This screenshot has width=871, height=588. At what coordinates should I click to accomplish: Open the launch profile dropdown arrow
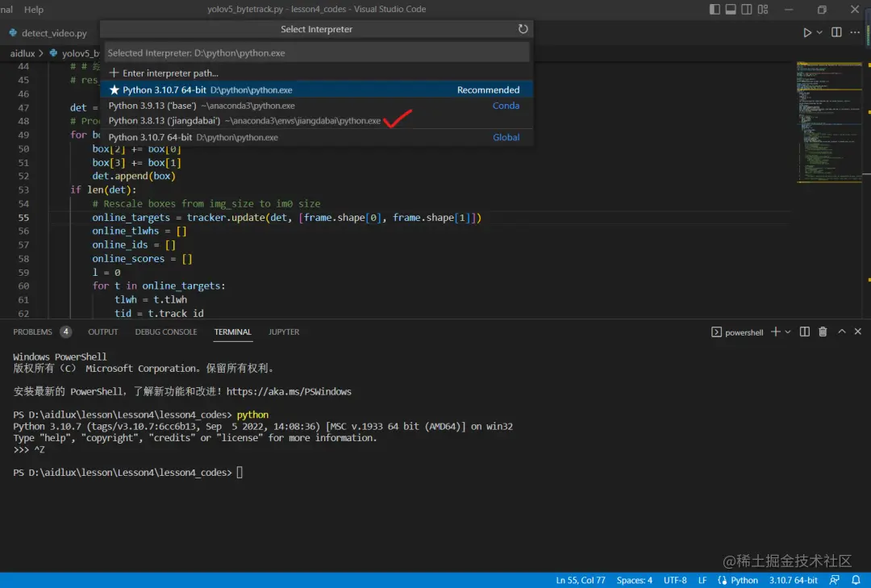click(x=788, y=332)
